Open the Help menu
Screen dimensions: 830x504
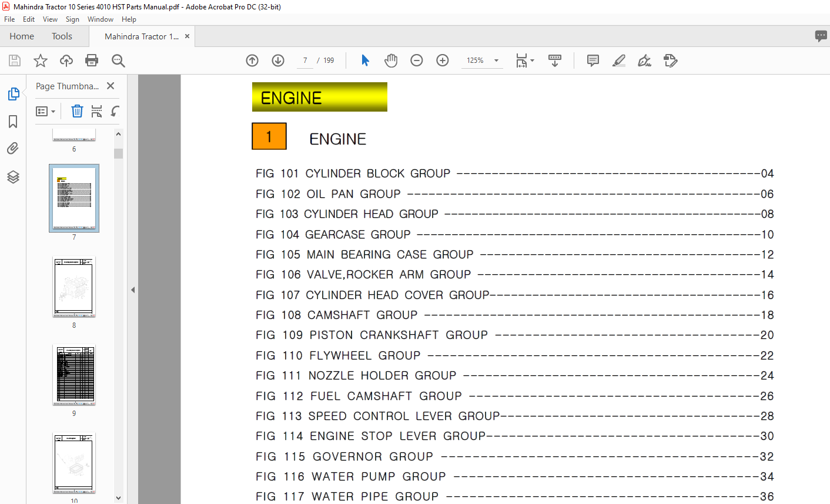(x=129, y=19)
